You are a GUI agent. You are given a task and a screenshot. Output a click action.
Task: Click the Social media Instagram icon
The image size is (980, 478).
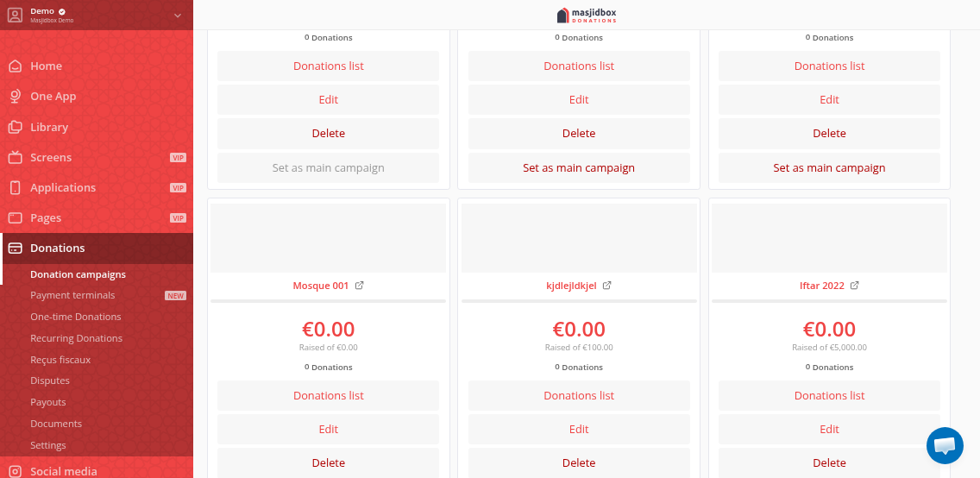[15, 471]
